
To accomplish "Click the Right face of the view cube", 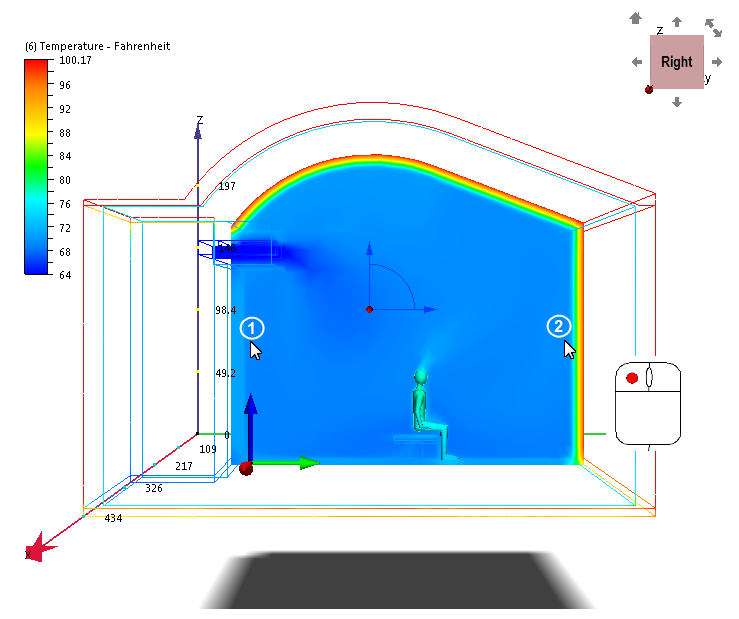I will coord(676,62).
